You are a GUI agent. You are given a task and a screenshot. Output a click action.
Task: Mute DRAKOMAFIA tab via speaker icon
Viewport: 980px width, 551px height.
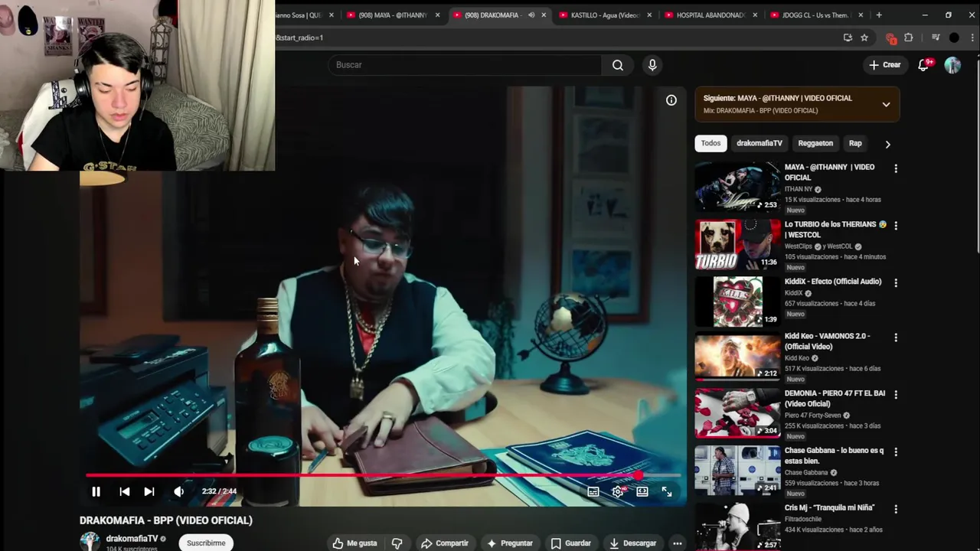531,15
